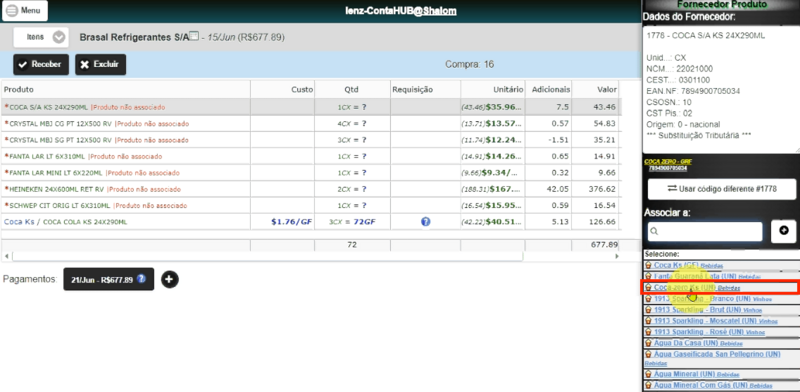This screenshot has width=800, height=392.
Task: Open Coca Ks / COCA COLA KS 24X290ML product
Action: tap(66, 222)
